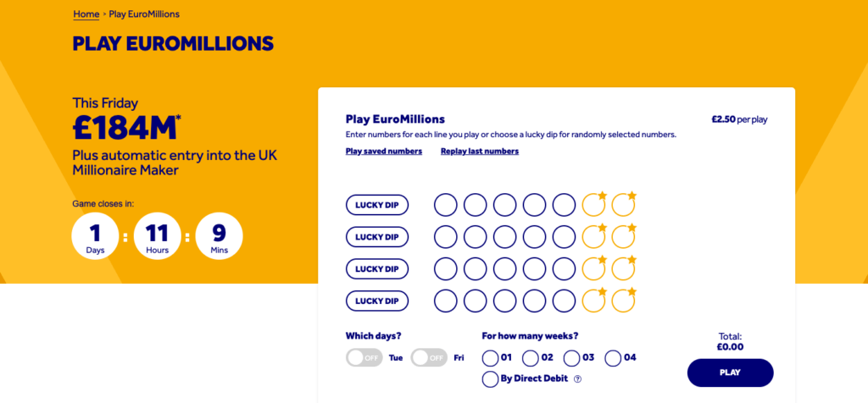Select second lucky star circle in line two
The image size is (868, 403).
pos(623,237)
